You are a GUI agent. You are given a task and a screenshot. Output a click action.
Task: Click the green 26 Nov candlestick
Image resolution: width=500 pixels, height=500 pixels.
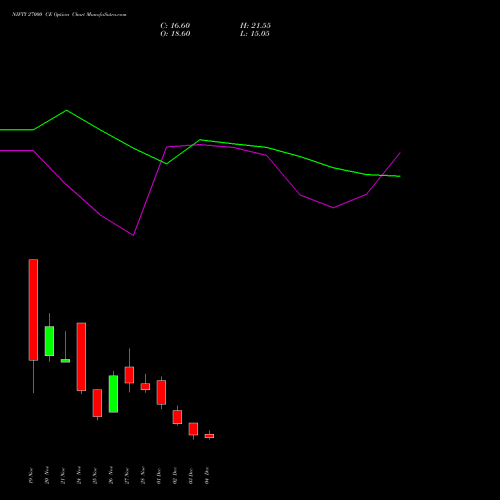click(x=113, y=394)
